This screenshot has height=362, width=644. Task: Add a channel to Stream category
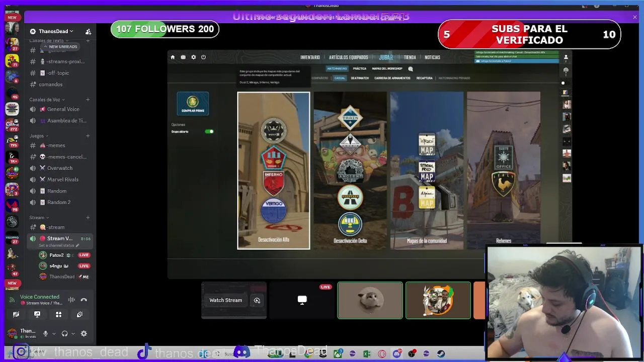point(88,218)
